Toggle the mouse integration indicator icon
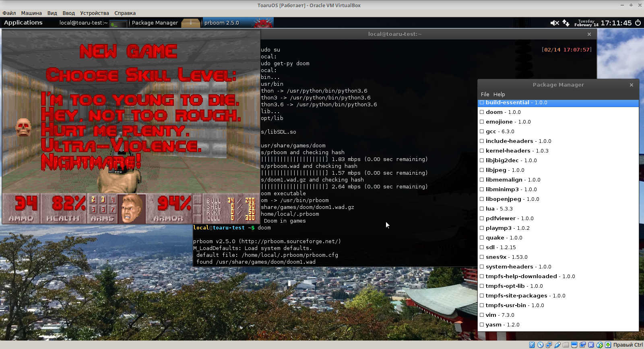Image resolution: width=644 pixels, height=349 pixels. point(599,345)
